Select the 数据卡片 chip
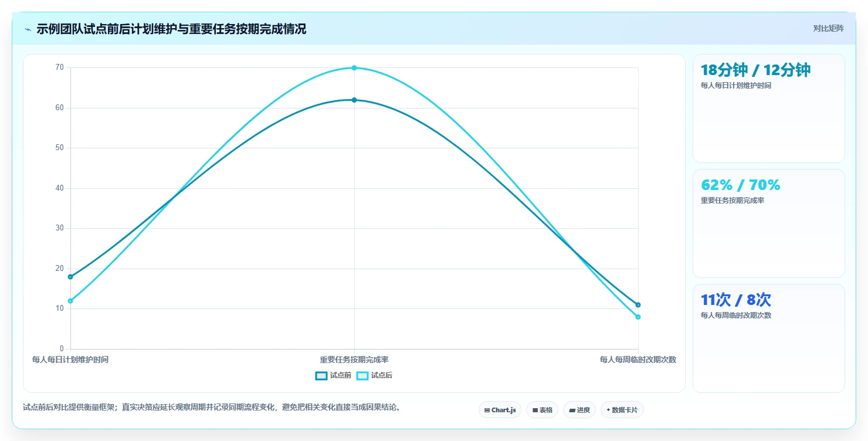Image resolution: width=868 pixels, height=441 pixels. [x=622, y=410]
